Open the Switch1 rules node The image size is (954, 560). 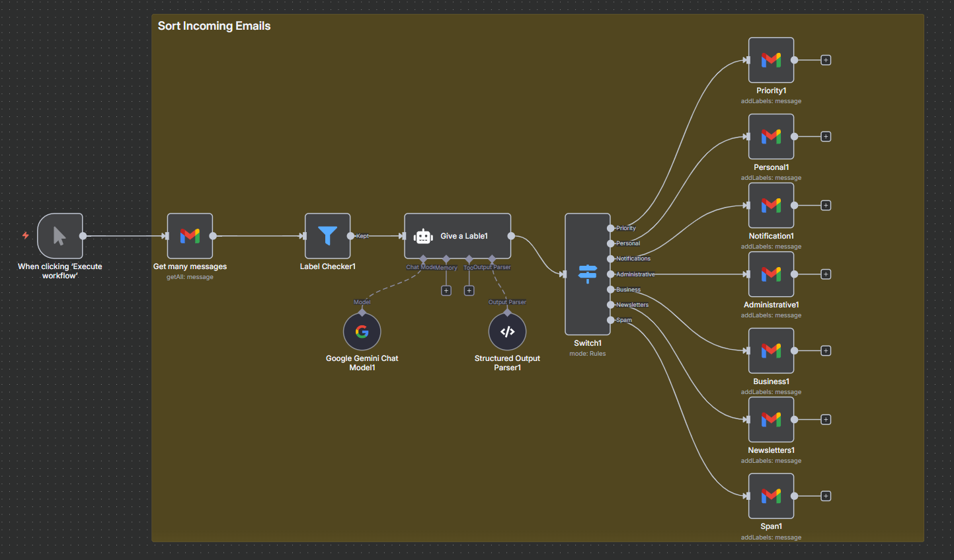pos(587,274)
